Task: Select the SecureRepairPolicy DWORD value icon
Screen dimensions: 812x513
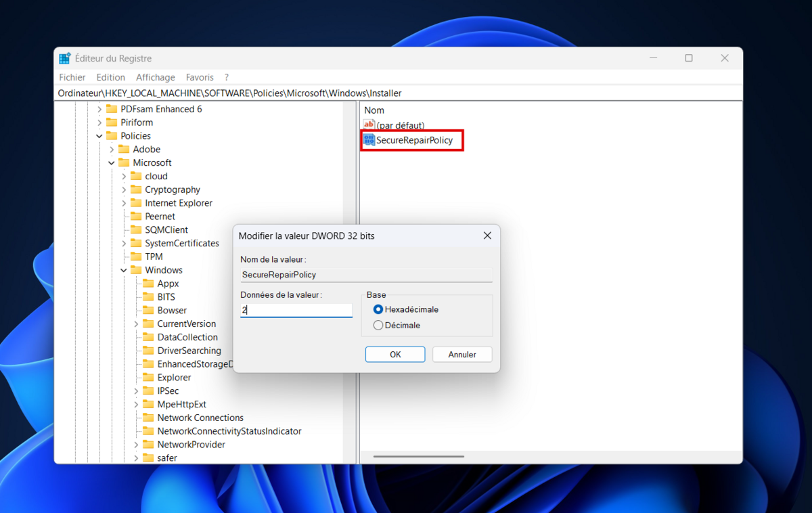Action: click(369, 140)
